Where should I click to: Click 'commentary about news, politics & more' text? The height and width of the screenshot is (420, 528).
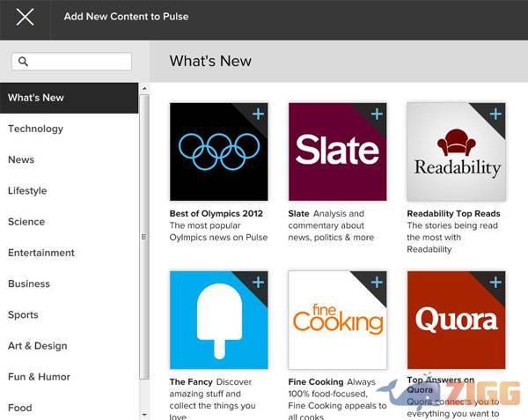click(331, 232)
